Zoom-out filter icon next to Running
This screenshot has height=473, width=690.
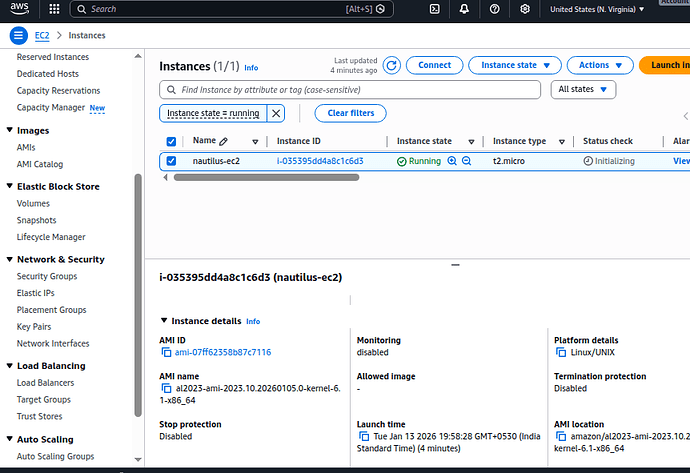466,161
